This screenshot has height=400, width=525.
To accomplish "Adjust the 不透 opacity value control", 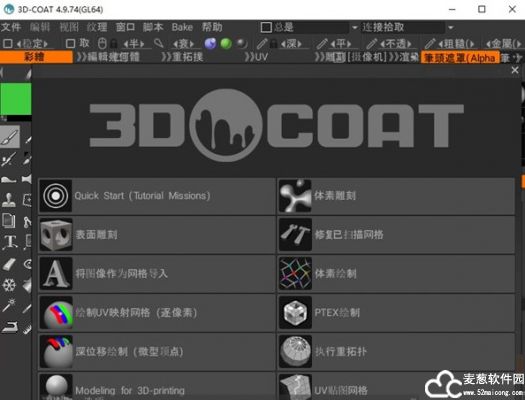I will coord(395,44).
